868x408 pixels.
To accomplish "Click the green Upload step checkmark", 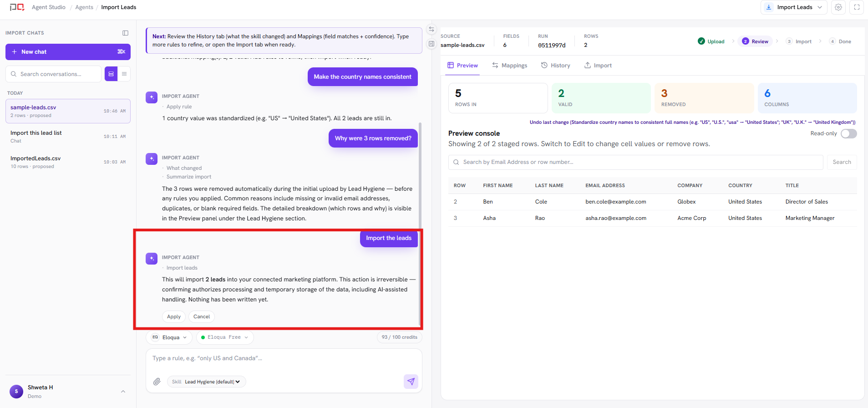I will pos(701,41).
